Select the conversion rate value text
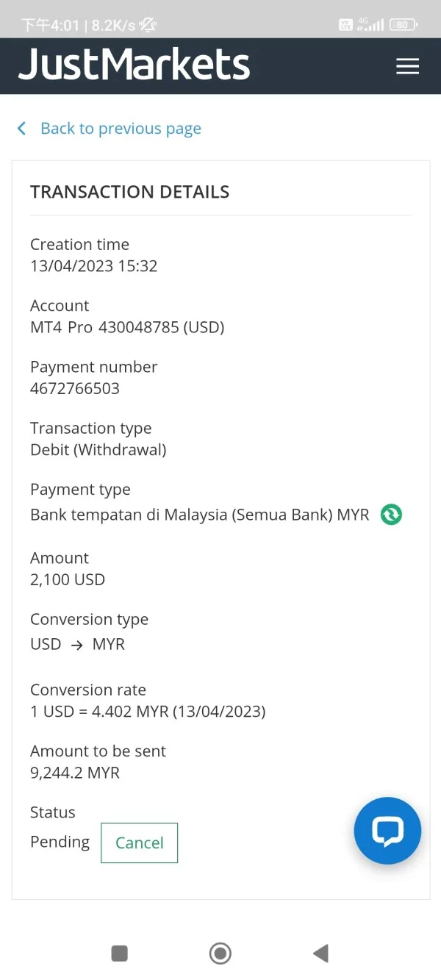The height and width of the screenshot is (980, 441). tap(148, 711)
